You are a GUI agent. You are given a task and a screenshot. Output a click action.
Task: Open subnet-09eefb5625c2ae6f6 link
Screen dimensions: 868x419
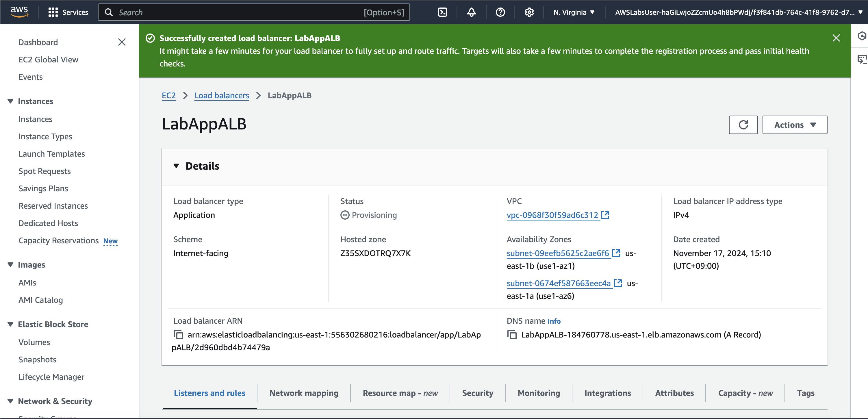(x=558, y=253)
